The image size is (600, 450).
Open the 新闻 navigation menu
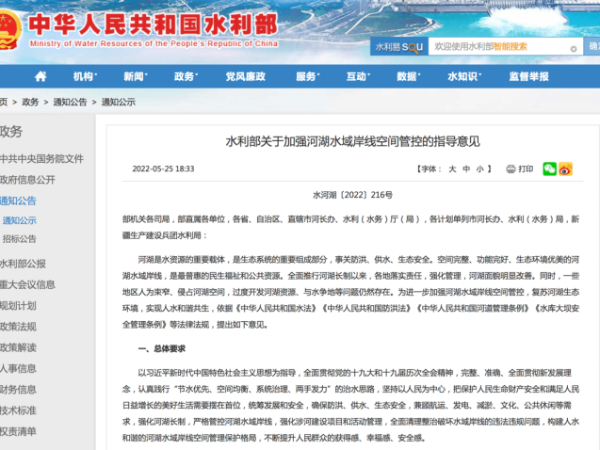point(135,77)
